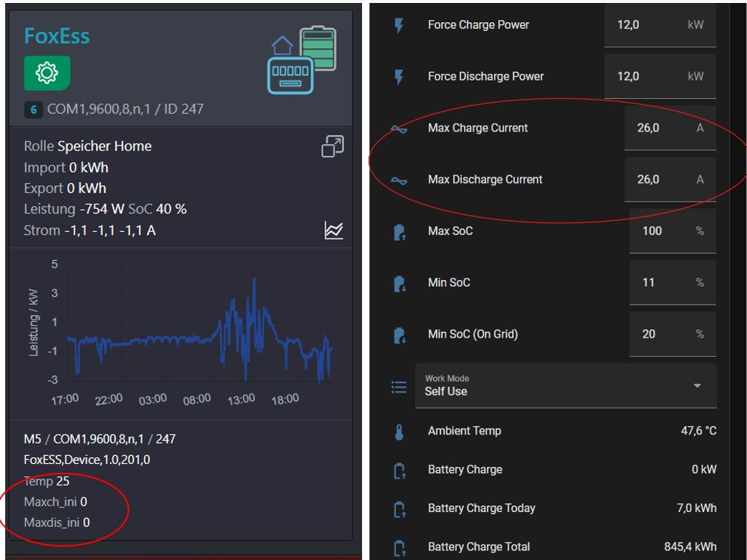Screen dimensions: 747x560
Task: Click the Max Discharge Current label
Action: [485, 179]
